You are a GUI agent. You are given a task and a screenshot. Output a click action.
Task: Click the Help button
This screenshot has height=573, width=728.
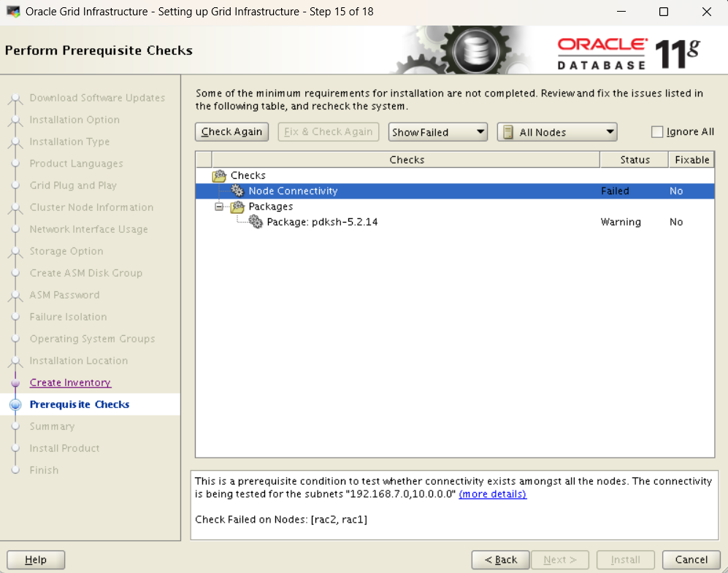point(36,560)
